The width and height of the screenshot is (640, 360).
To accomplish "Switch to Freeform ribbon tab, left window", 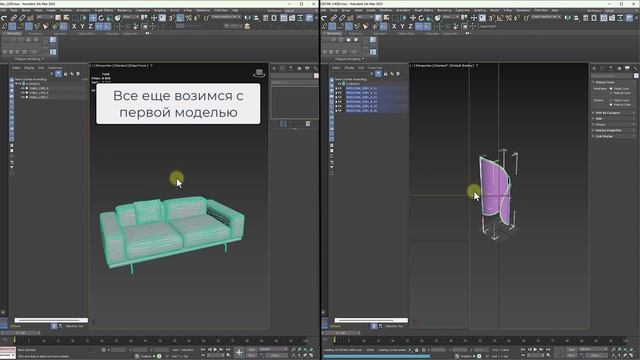I will pyautogui.click(x=36, y=33).
